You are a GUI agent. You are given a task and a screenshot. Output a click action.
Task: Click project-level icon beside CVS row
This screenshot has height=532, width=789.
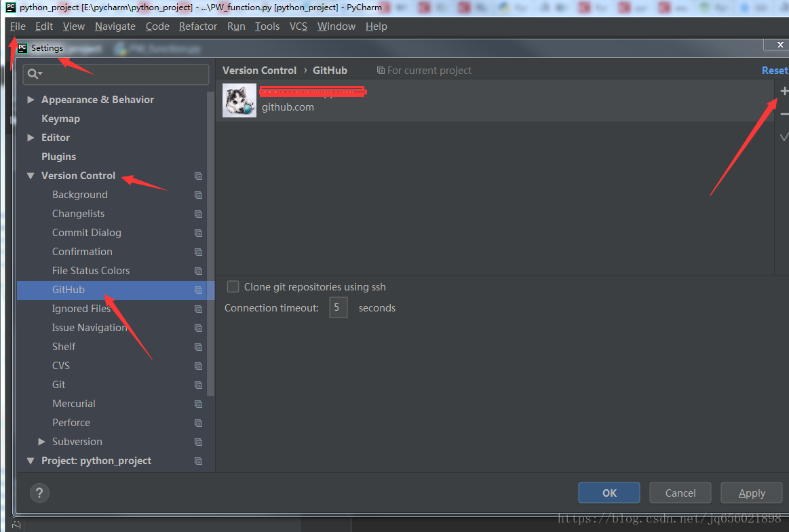[x=198, y=366]
